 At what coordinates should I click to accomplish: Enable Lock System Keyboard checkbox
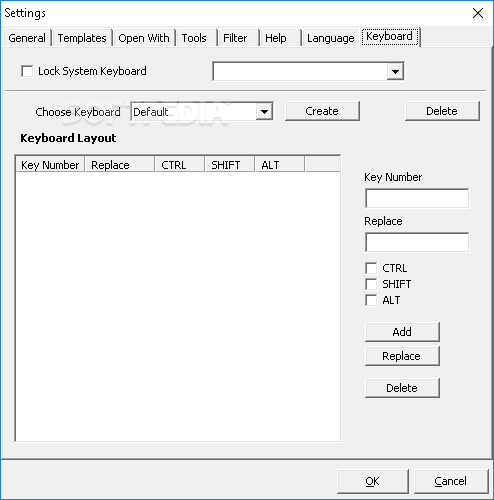click(27, 71)
